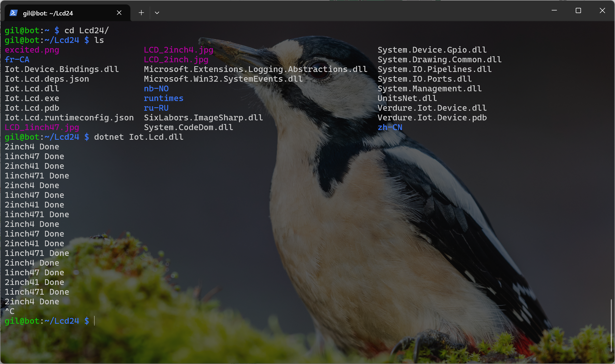Screen dimensions: 615x364
Task: Click the zh-CN directory entry
Action: [390, 127]
